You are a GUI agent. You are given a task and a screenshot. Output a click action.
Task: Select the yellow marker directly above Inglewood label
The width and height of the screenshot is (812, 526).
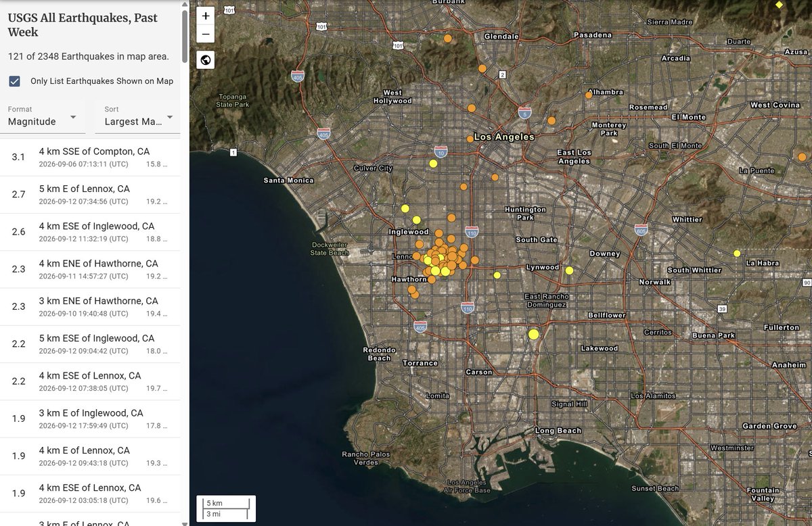pos(416,219)
